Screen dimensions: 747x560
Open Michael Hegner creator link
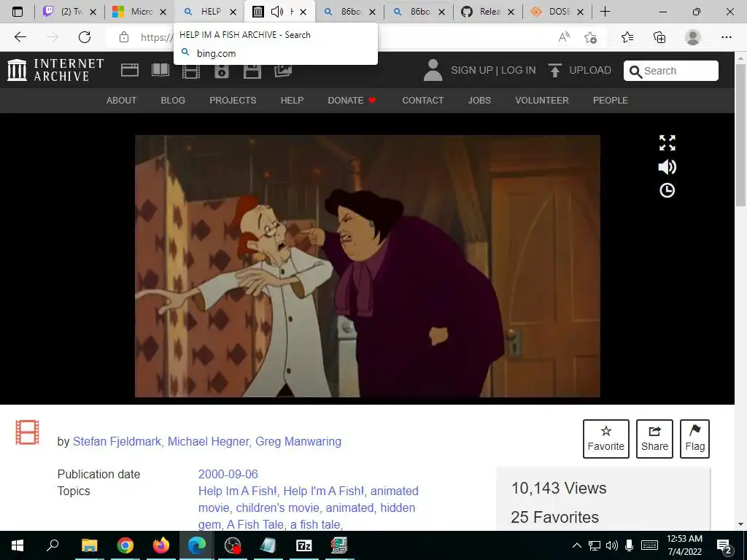(208, 441)
